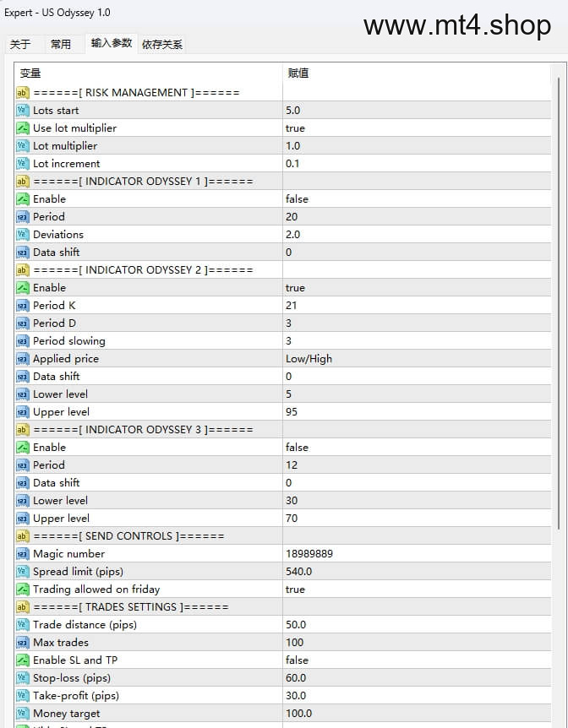
Task: Click the icon beside Lot increment
Action: [22, 164]
